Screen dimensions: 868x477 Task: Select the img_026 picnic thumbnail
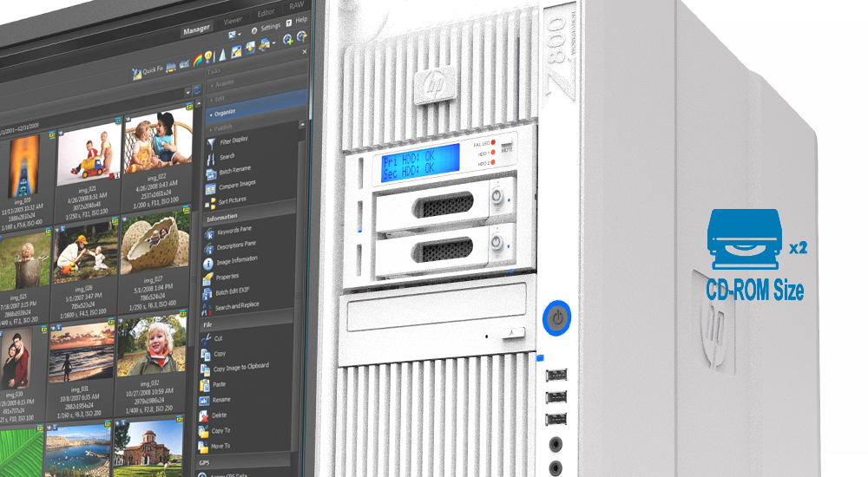tap(86, 251)
